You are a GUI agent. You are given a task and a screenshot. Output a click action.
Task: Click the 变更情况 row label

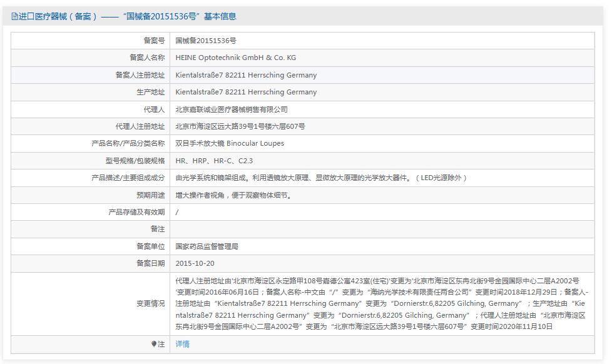click(x=150, y=304)
